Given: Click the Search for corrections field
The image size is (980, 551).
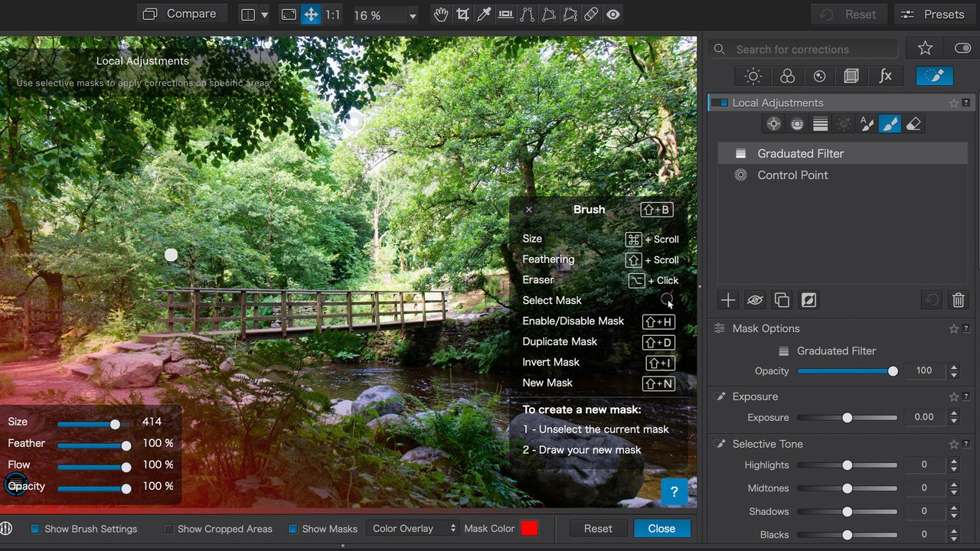Looking at the screenshot, I should (804, 49).
